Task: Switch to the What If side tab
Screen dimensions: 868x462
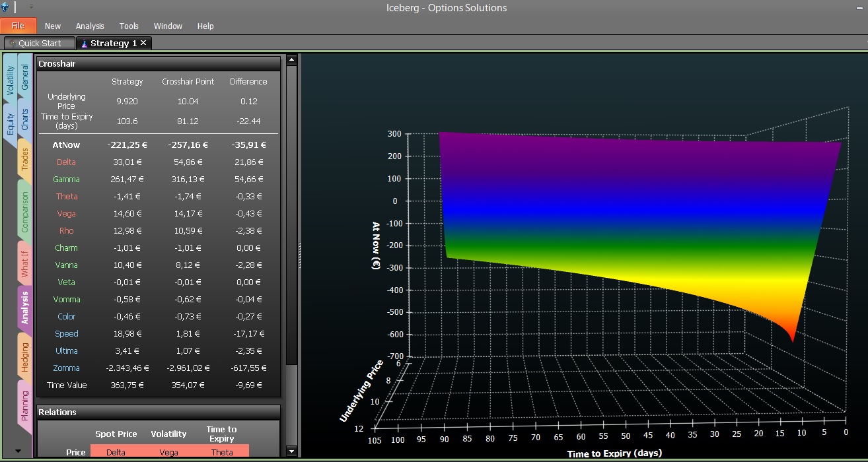Action: [x=25, y=262]
